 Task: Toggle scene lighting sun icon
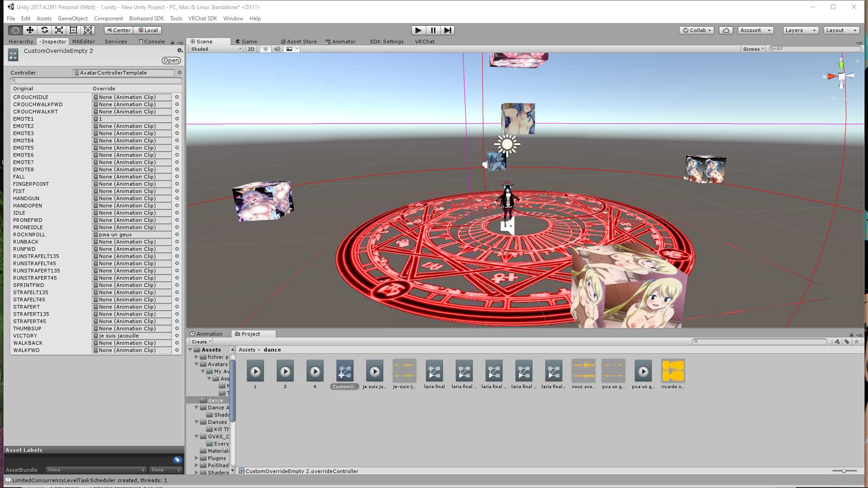point(265,49)
